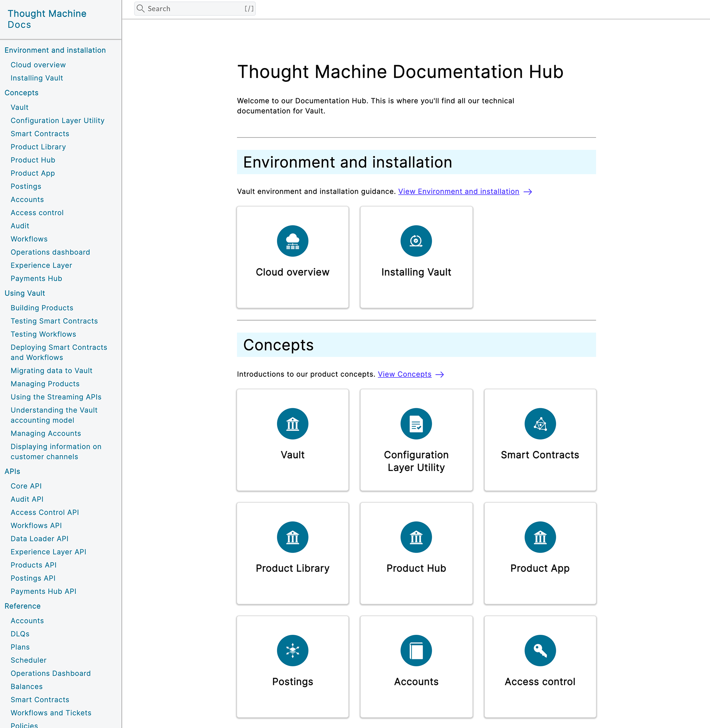The width and height of the screenshot is (710, 728).
Task: Open Managing Products sidebar item
Action: pos(45,384)
